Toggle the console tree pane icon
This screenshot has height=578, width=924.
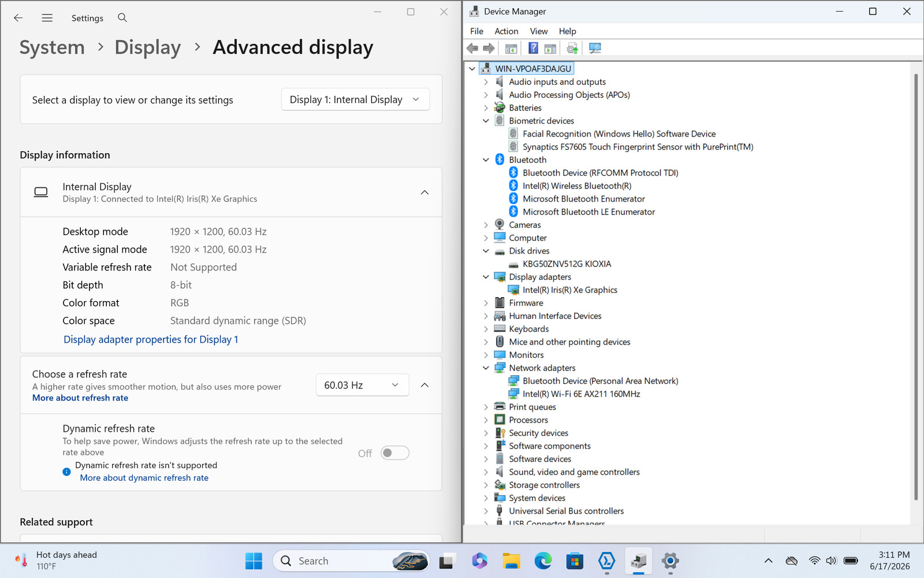point(511,49)
